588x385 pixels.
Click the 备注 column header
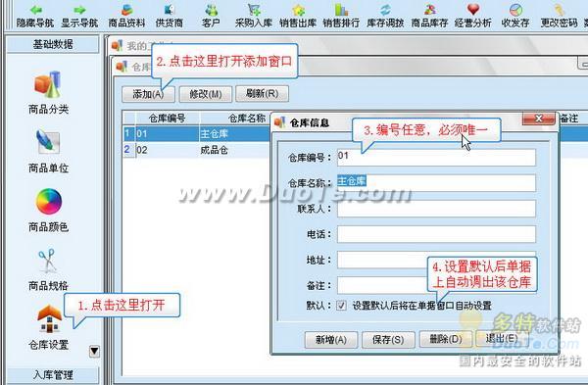(568, 119)
